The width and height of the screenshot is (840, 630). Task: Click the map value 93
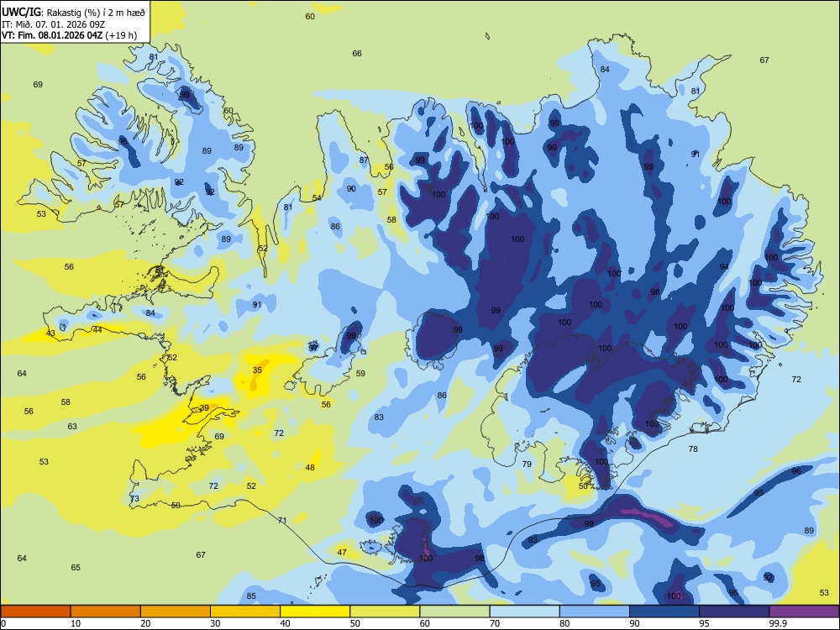click(x=533, y=540)
